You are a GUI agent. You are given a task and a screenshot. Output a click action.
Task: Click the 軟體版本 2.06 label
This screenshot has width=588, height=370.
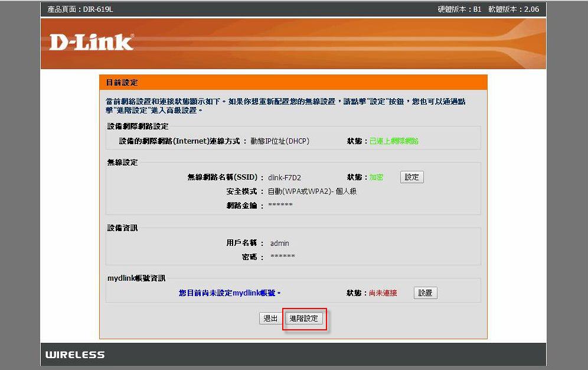[514, 9]
